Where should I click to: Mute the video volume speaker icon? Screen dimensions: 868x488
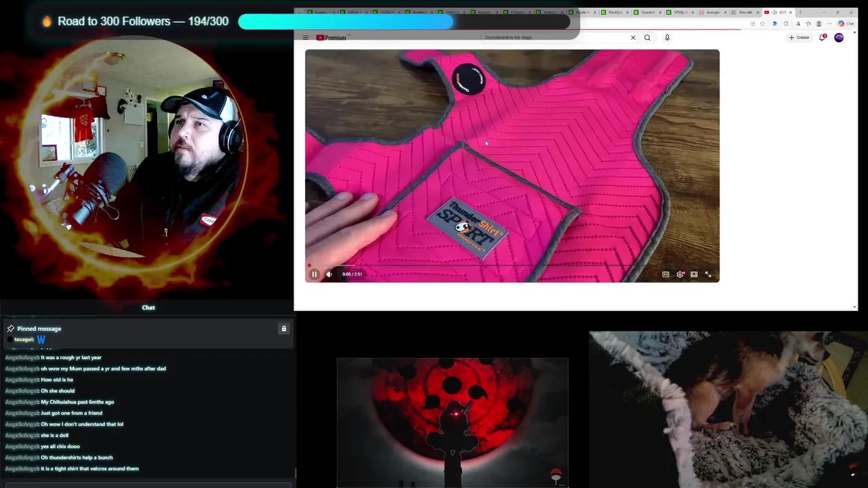[329, 274]
